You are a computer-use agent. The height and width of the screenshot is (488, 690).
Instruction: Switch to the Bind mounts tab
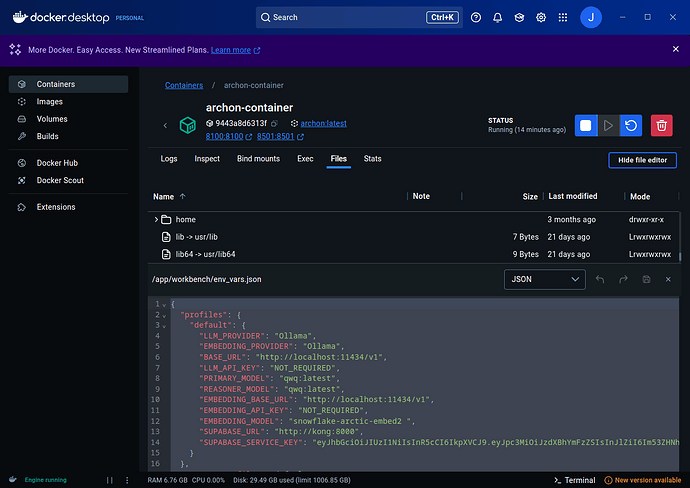coord(258,159)
